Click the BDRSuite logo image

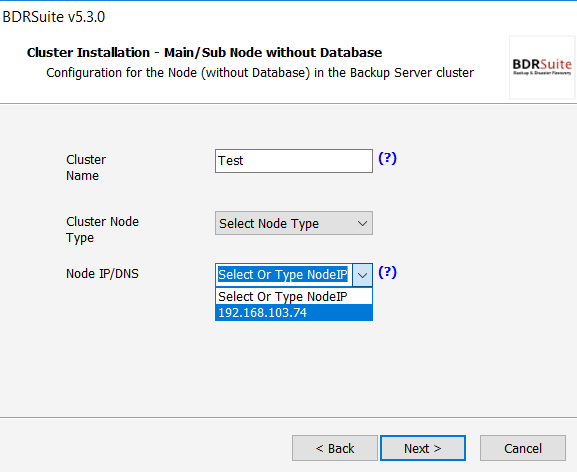542,67
